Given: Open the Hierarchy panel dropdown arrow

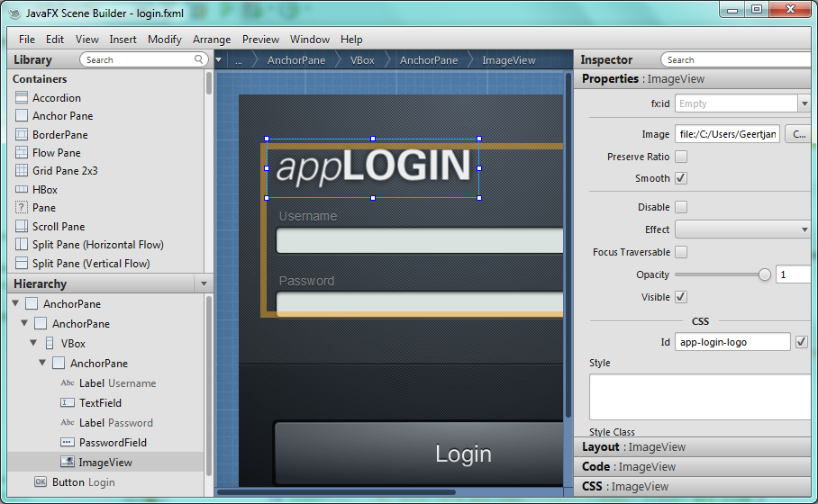Looking at the screenshot, I should (204, 284).
